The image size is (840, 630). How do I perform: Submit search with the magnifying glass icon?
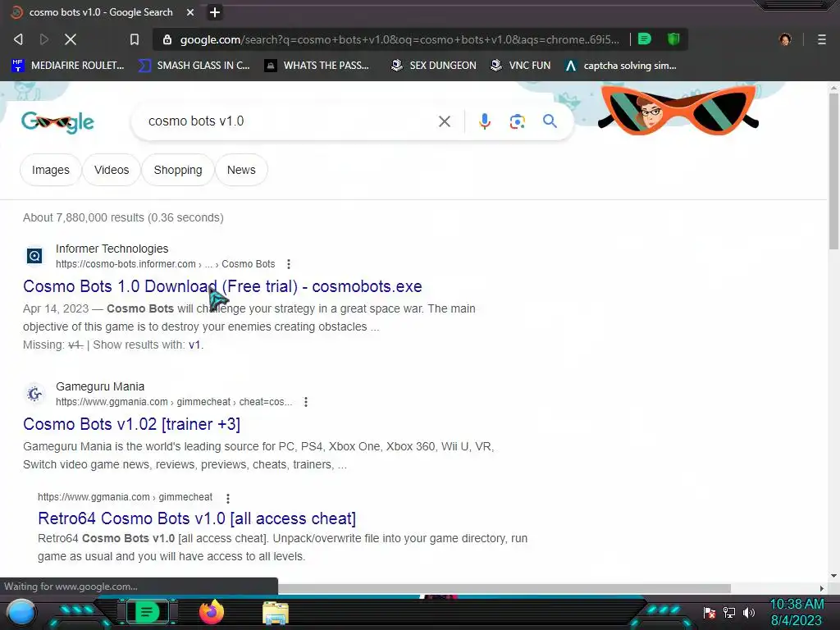point(550,121)
